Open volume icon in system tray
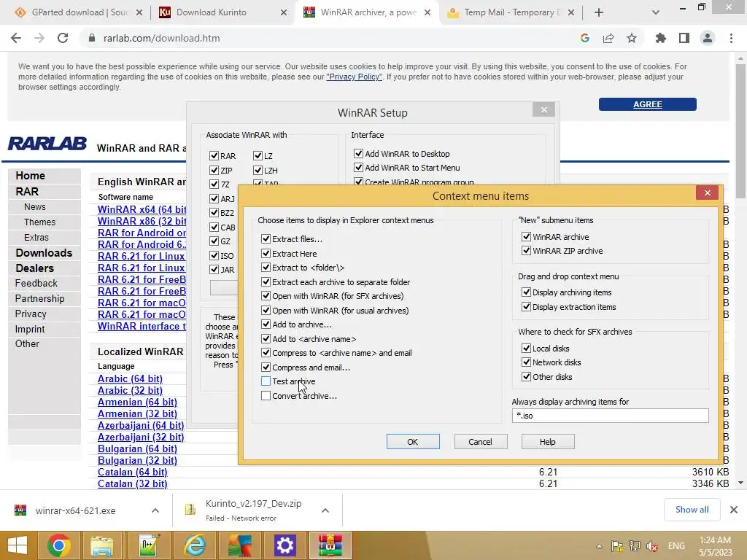Image resolution: width=747 pixels, height=560 pixels. tap(651, 546)
